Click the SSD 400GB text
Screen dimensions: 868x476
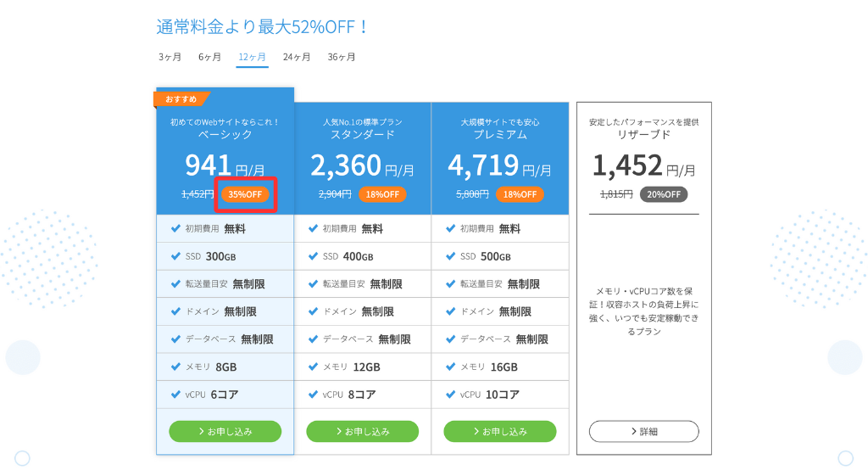[x=348, y=256]
